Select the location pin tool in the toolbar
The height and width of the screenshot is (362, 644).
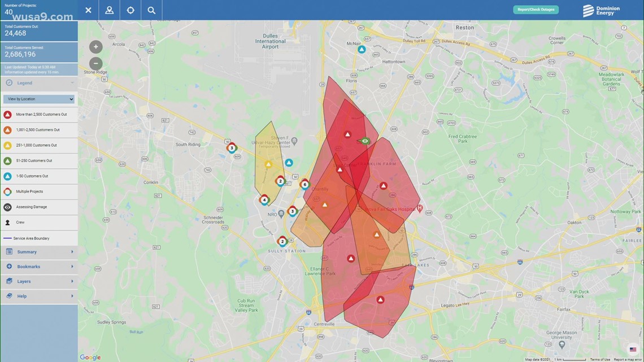click(109, 10)
